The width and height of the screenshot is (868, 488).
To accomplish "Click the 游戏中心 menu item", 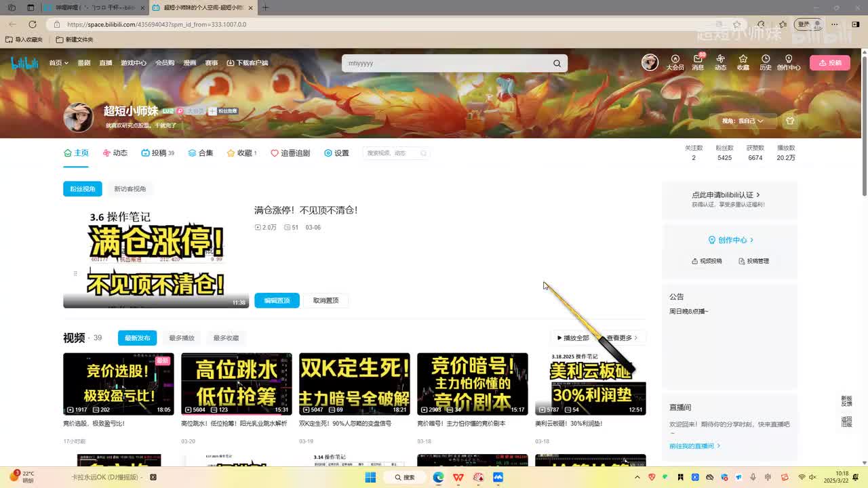I will point(134,63).
